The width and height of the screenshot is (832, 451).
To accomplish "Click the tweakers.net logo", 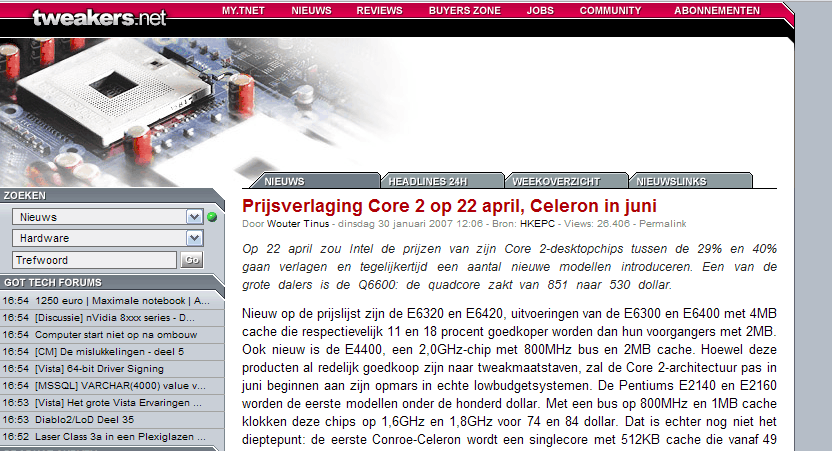I will tap(99, 18).
